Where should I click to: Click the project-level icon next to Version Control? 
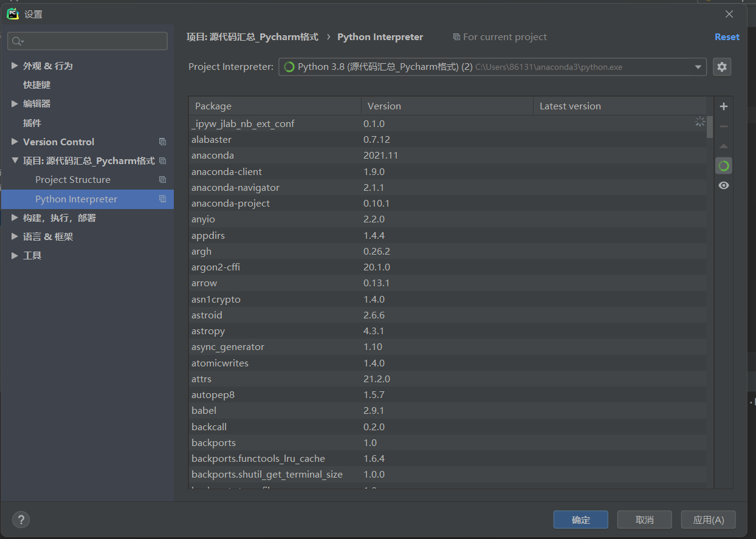point(162,142)
